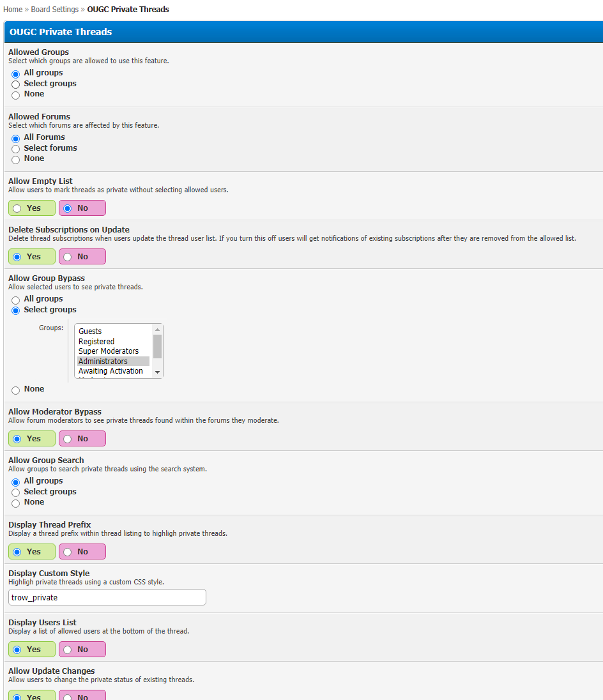Click the Display Custom Style text field
603x700 pixels.
coord(107,597)
